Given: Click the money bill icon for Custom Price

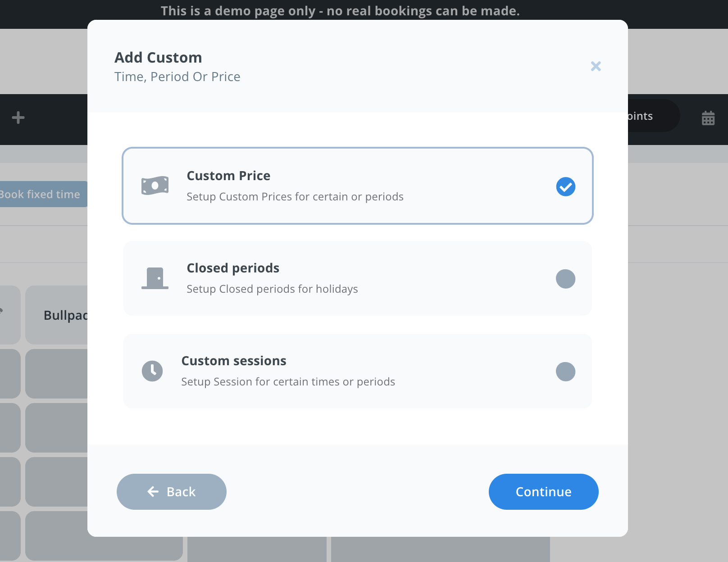Looking at the screenshot, I should (155, 186).
